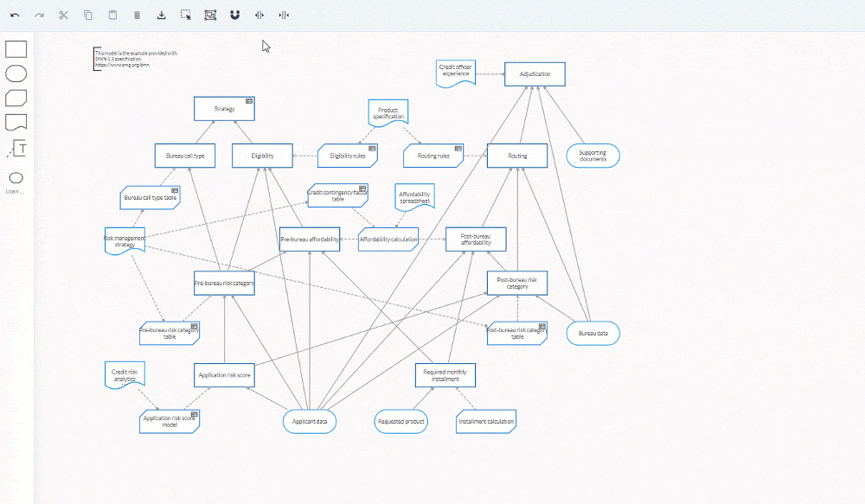Select the Supporting documents input data
865x504 pixels.
pos(593,156)
